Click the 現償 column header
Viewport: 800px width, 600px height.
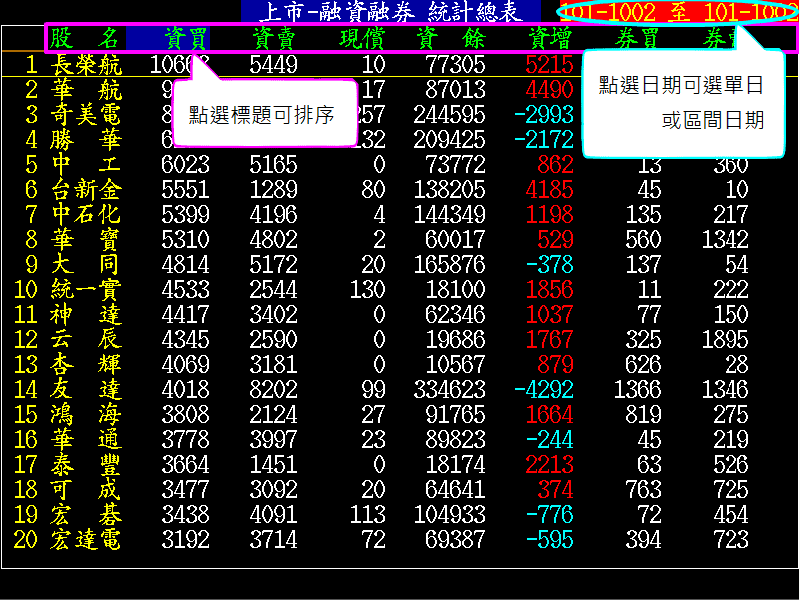[x=362, y=39]
